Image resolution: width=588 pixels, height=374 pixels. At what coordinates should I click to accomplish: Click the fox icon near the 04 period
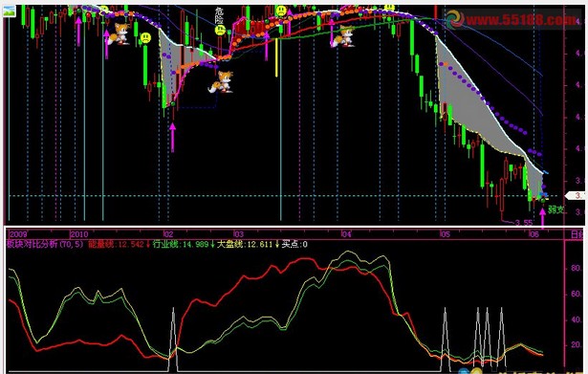coord(342,36)
